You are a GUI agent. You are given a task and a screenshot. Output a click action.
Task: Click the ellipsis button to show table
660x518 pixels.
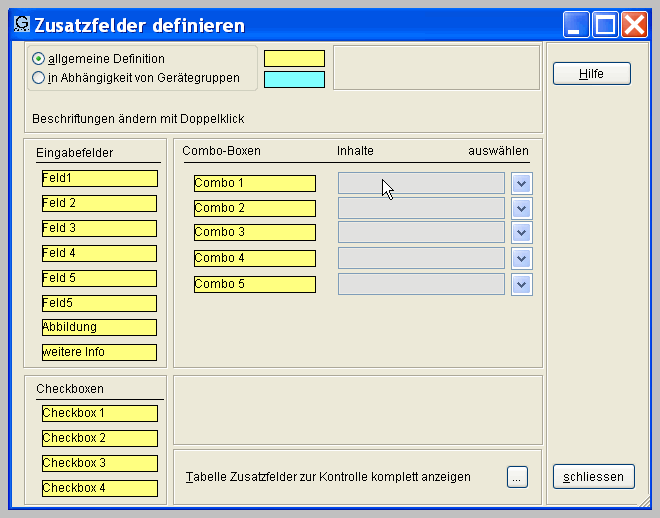516,477
